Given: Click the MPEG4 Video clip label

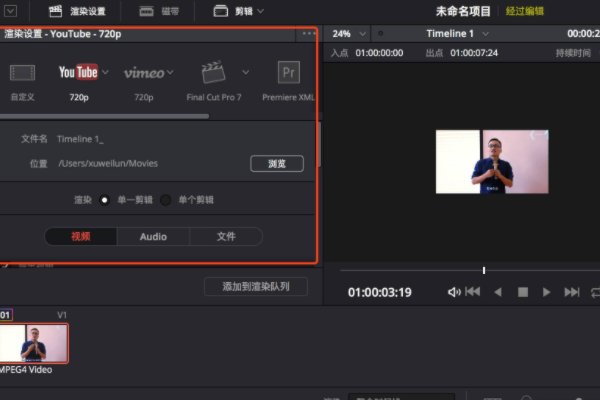Looking at the screenshot, I should click(x=26, y=370).
